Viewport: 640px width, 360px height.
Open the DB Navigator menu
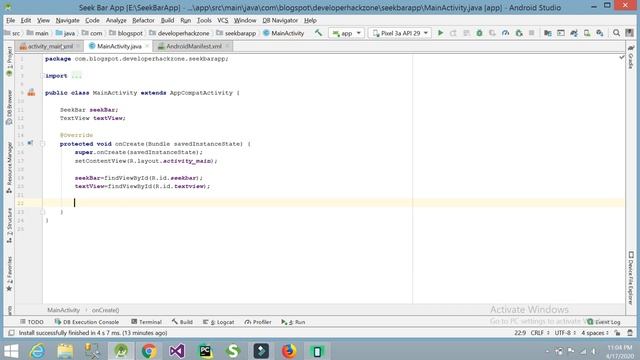pyautogui.click(x=280, y=20)
